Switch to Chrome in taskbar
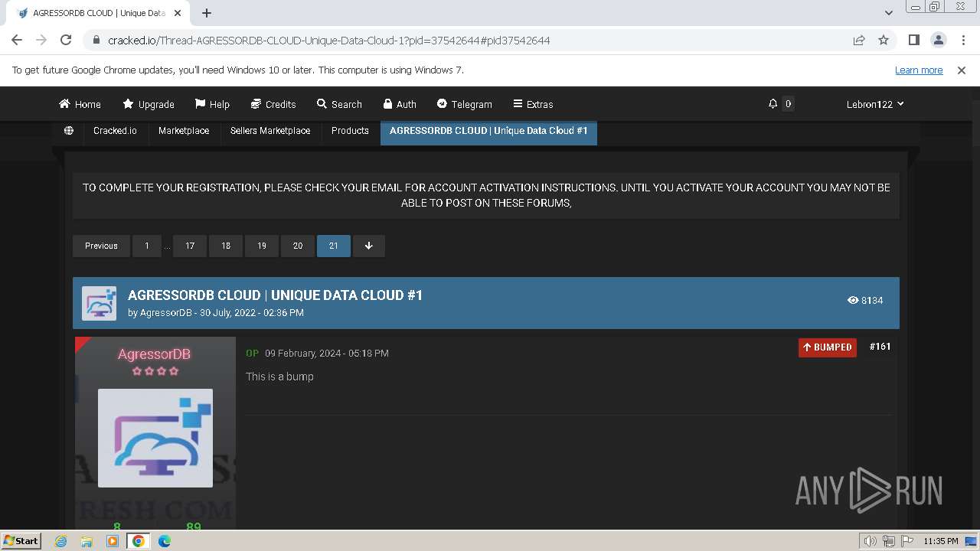The width and height of the screenshot is (980, 551). pyautogui.click(x=138, y=541)
